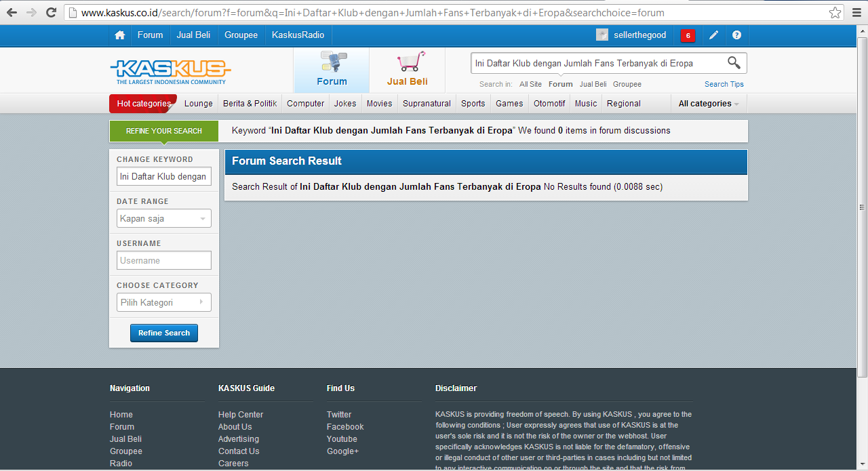Reload the page with the refresh icon
Viewport: 868px width, 471px height.
click(x=51, y=13)
